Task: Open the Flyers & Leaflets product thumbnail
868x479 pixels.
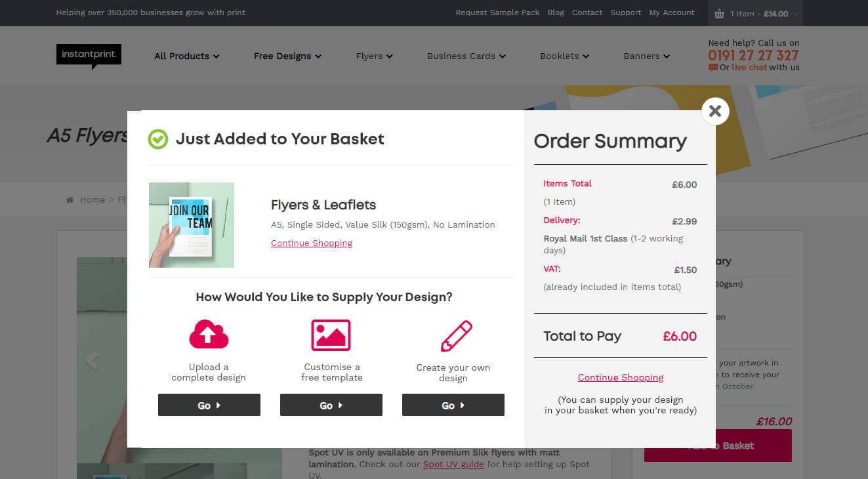Action: click(192, 225)
